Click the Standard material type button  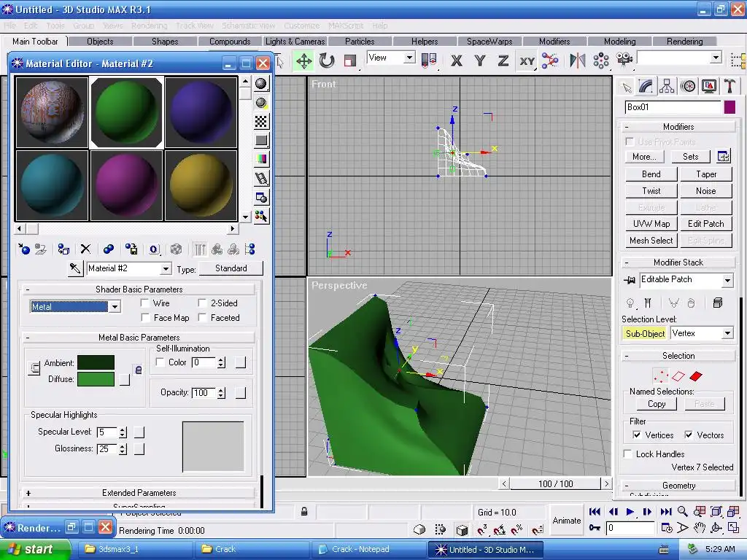231,268
